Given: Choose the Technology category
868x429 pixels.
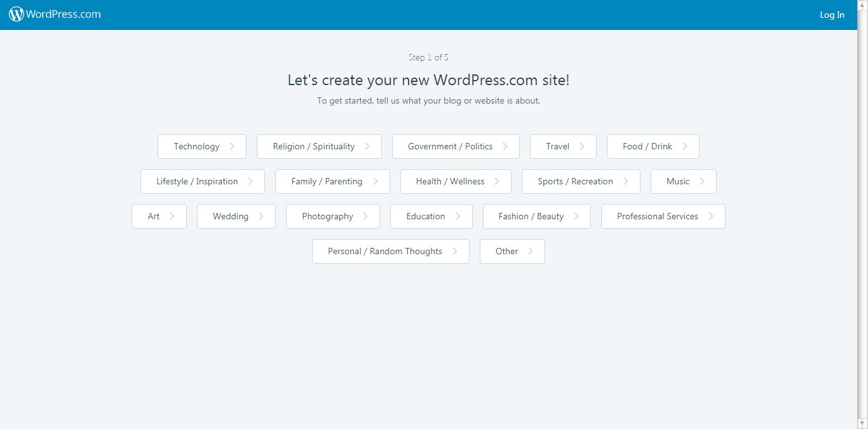Looking at the screenshot, I should [202, 146].
